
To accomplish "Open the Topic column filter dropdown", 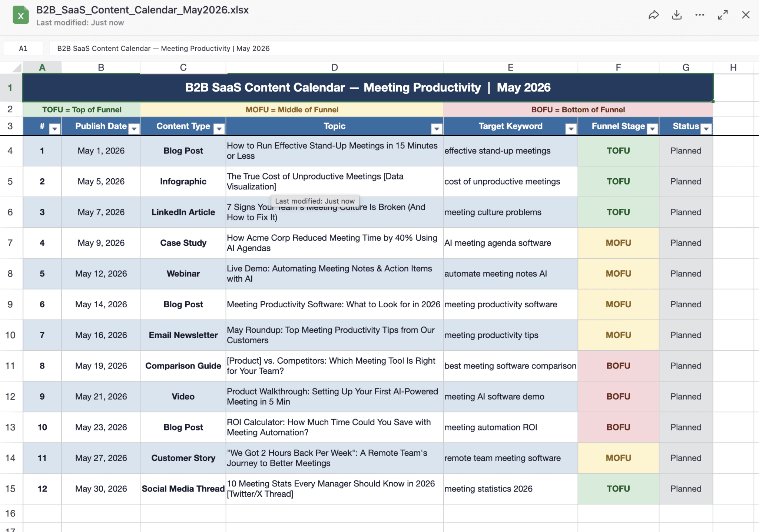I will (x=437, y=129).
